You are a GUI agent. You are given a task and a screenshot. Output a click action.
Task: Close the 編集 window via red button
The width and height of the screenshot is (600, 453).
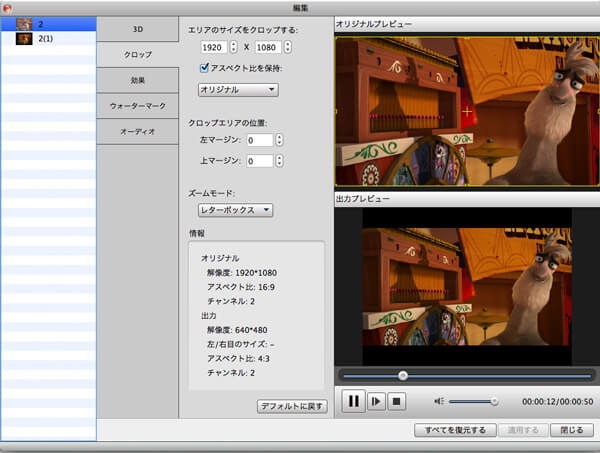pyautogui.click(x=7, y=8)
